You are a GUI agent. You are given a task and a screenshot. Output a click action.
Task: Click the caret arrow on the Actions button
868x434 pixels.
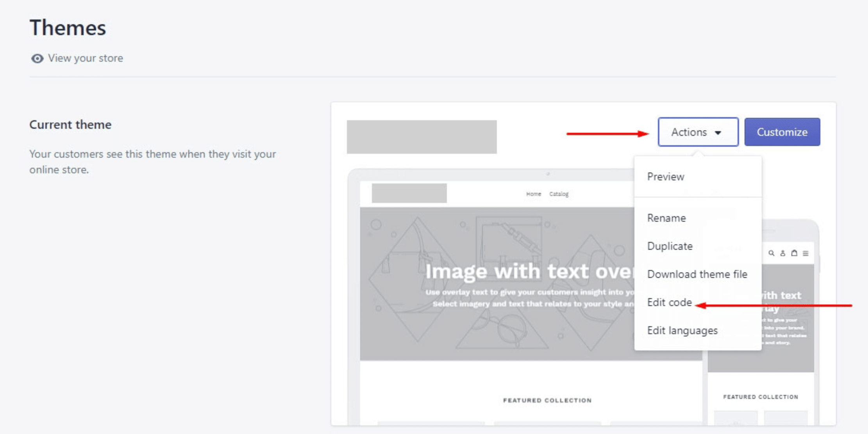point(718,133)
